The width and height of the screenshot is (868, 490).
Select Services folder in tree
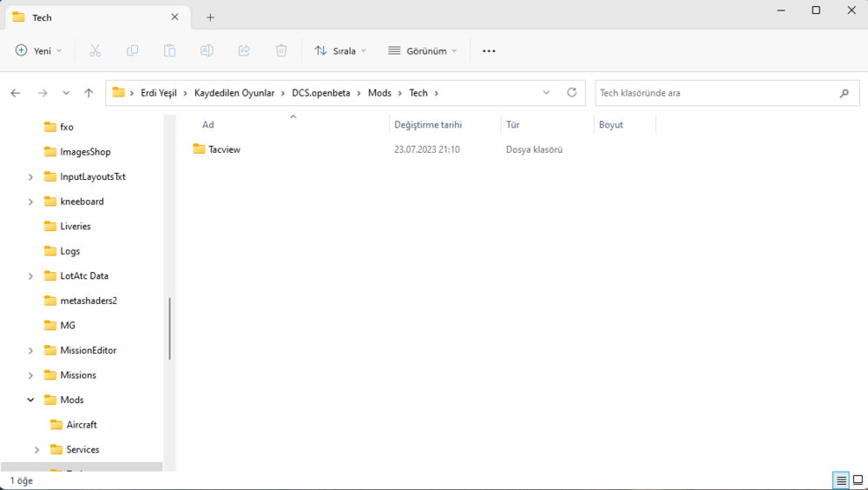(x=82, y=449)
